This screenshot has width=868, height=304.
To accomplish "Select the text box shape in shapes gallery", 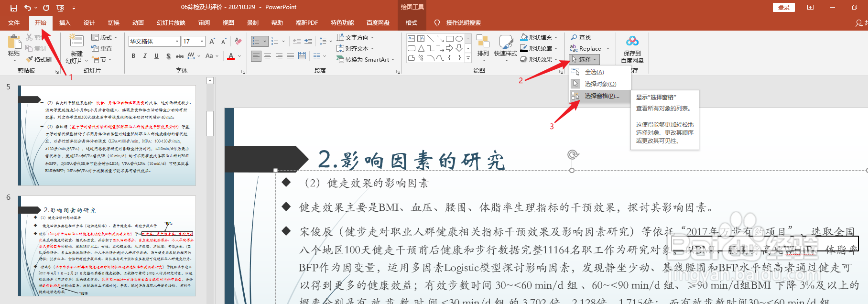I will [x=412, y=39].
